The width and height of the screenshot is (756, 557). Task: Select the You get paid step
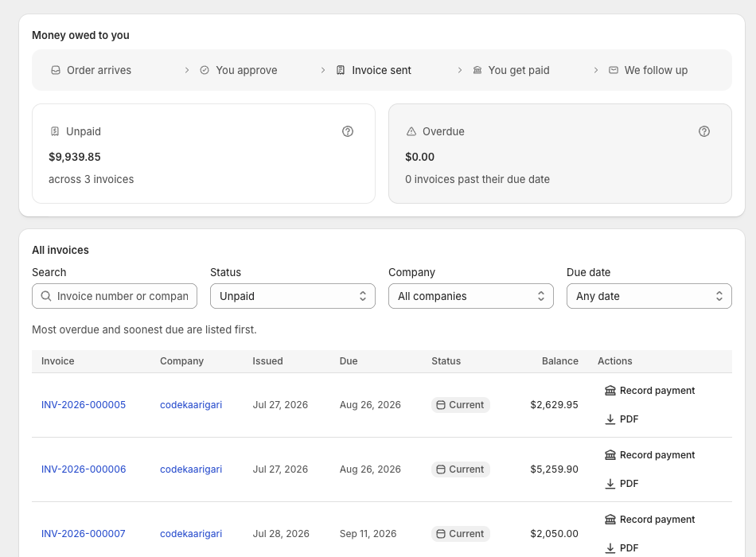[511, 70]
